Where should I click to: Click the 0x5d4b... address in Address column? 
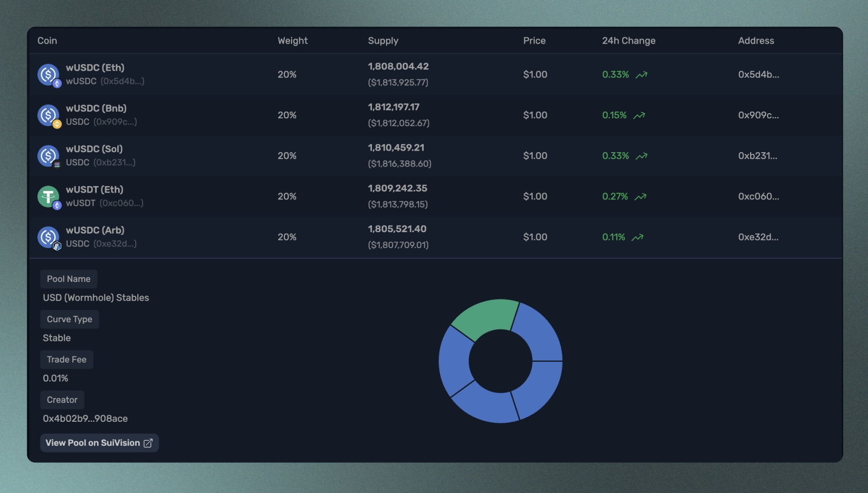(x=758, y=75)
